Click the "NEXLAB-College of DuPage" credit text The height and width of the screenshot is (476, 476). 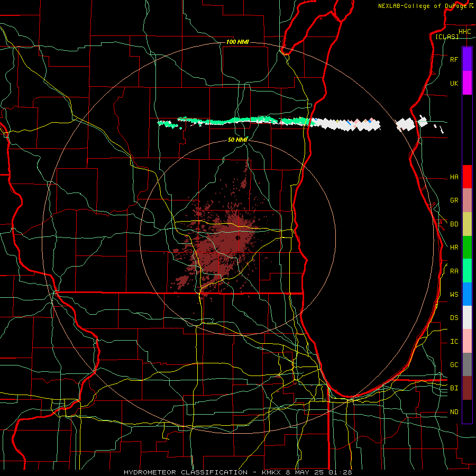point(422,6)
